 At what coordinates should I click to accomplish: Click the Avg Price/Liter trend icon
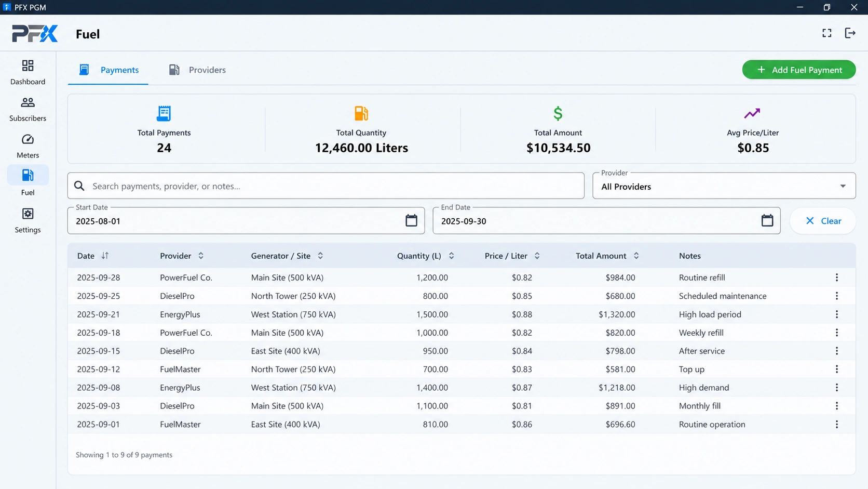(x=752, y=113)
